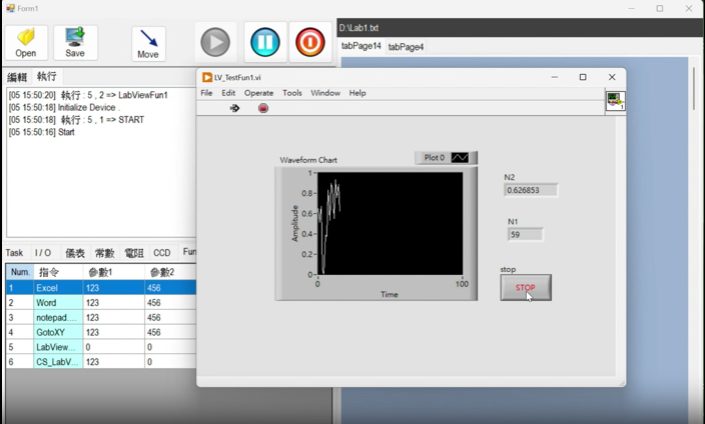Click the Plot 0 legend label
Screen dimensions: 705x424
pos(434,157)
